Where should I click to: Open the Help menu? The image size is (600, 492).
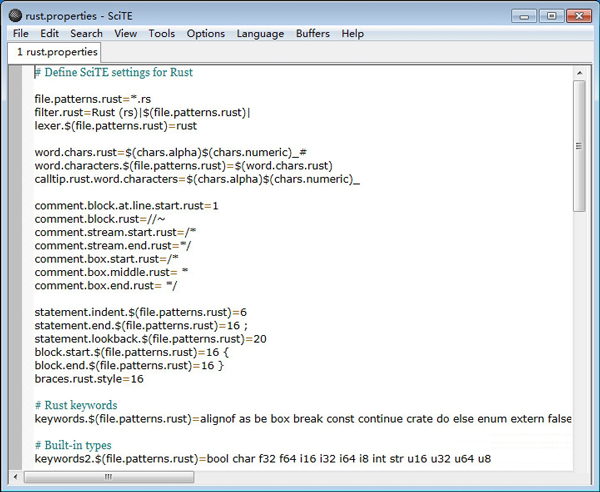[352, 34]
